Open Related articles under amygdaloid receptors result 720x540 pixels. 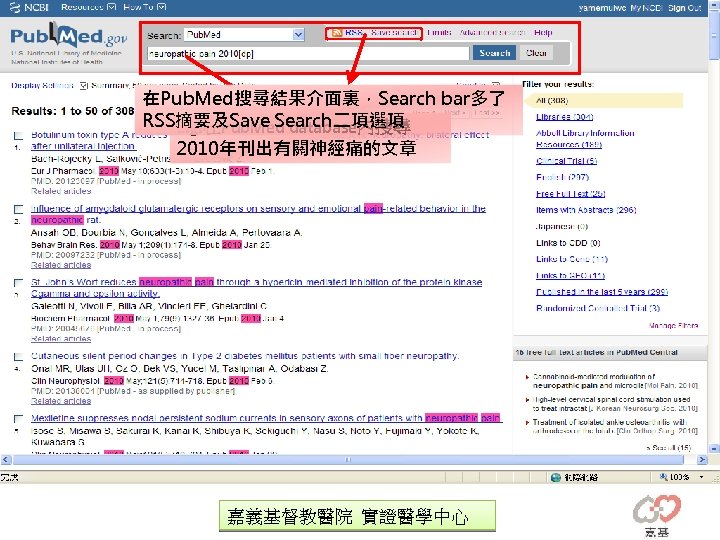click(x=61, y=265)
